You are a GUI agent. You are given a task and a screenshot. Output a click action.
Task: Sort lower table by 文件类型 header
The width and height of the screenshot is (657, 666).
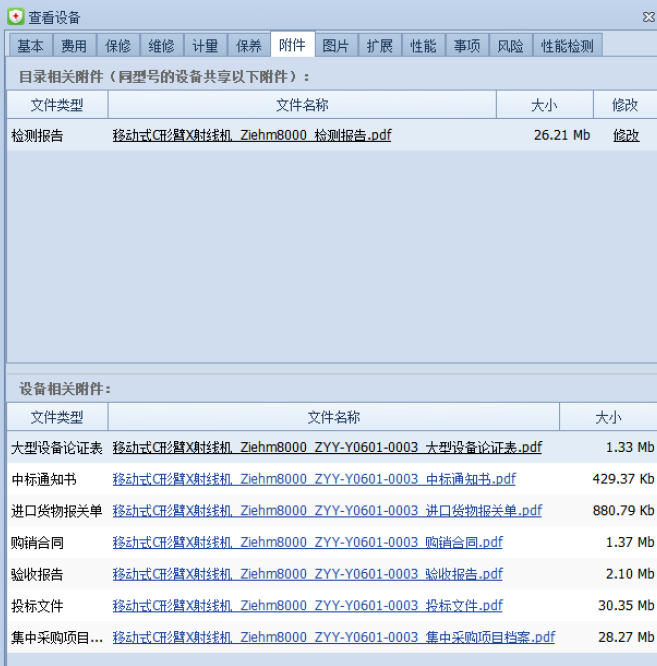click(57, 417)
